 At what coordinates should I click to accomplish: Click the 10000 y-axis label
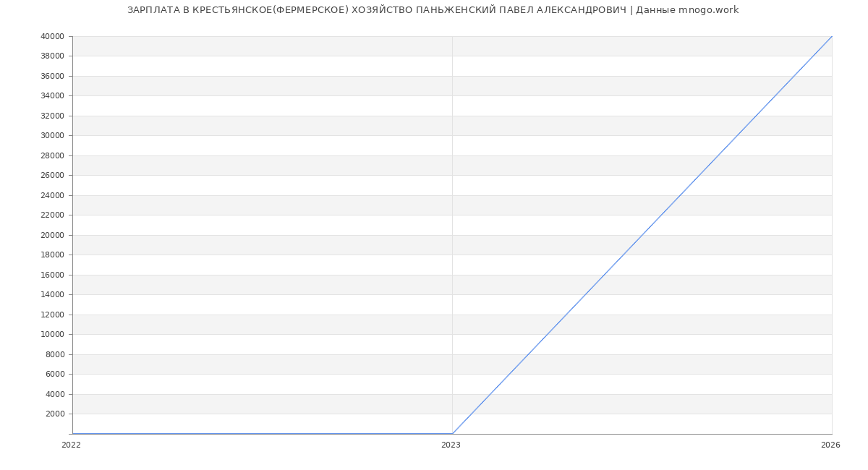[52, 335]
